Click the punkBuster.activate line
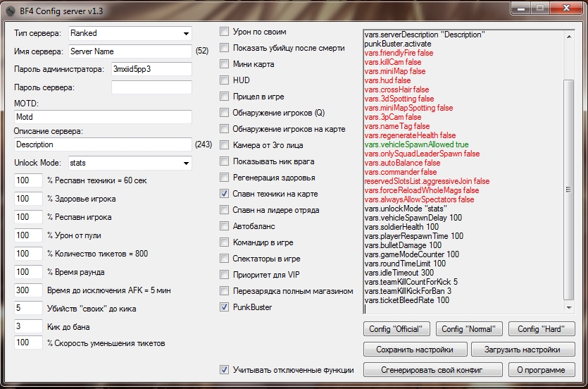The height and width of the screenshot is (389, 588). pyautogui.click(x=397, y=44)
